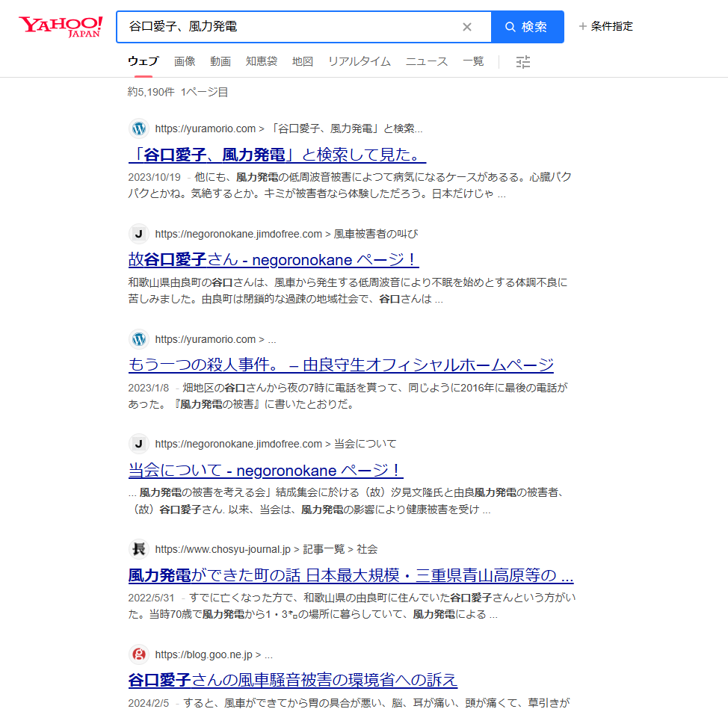
Task: Click snippet starting 和歌山県由良町の谷口さんは
Action: pos(348,291)
